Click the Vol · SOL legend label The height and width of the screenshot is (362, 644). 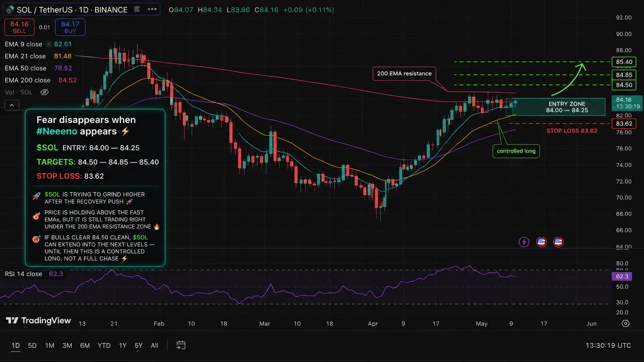(x=19, y=92)
